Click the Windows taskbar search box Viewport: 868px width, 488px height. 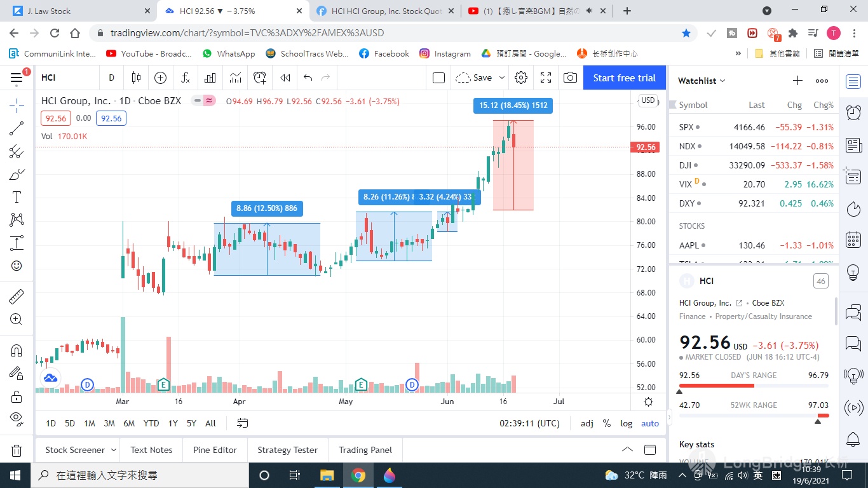(140, 475)
